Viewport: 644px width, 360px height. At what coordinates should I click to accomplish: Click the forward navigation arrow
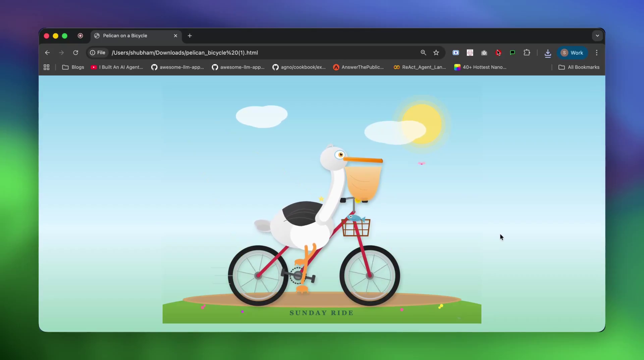pyautogui.click(x=61, y=53)
